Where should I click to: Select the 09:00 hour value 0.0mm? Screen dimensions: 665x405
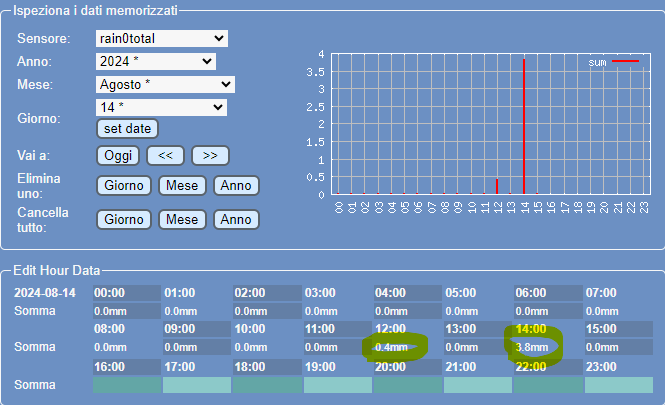197,347
